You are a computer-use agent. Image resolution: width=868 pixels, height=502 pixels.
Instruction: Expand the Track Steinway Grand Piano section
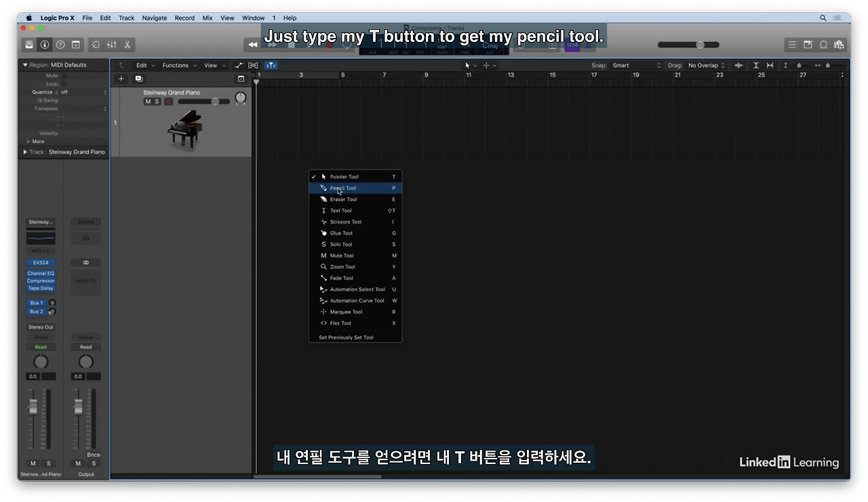(26, 152)
